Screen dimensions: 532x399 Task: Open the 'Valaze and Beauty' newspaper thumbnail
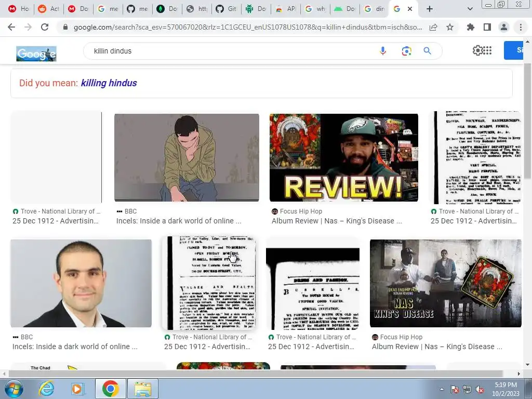tap(209, 283)
